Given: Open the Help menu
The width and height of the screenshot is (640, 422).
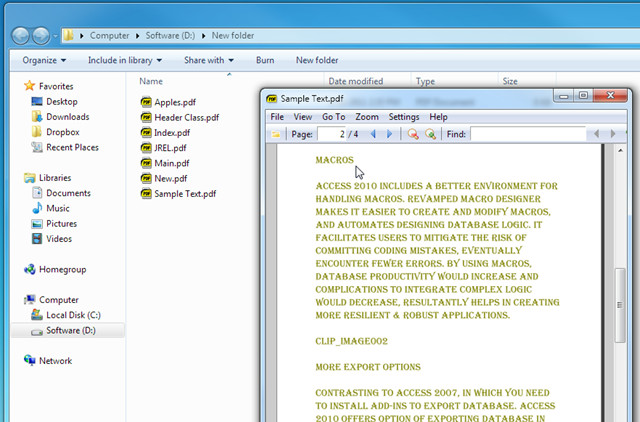Looking at the screenshot, I should pos(438,117).
